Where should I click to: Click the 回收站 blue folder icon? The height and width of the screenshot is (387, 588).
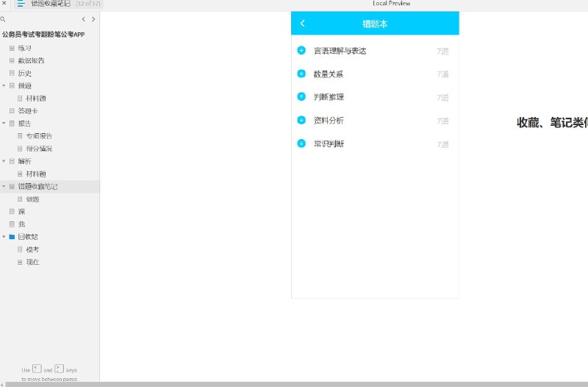point(12,236)
